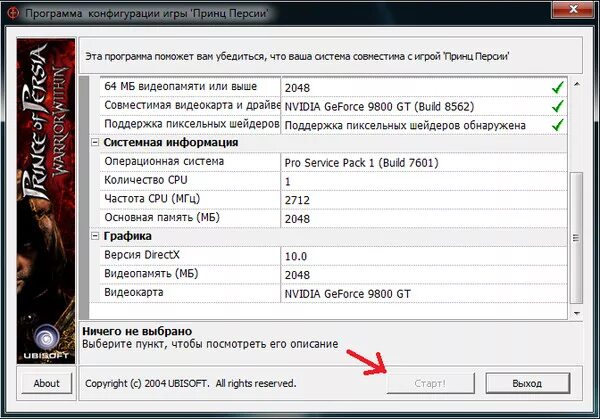Click the Ubisoft logo on the banner
This screenshot has width=600, height=419.
point(46,342)
